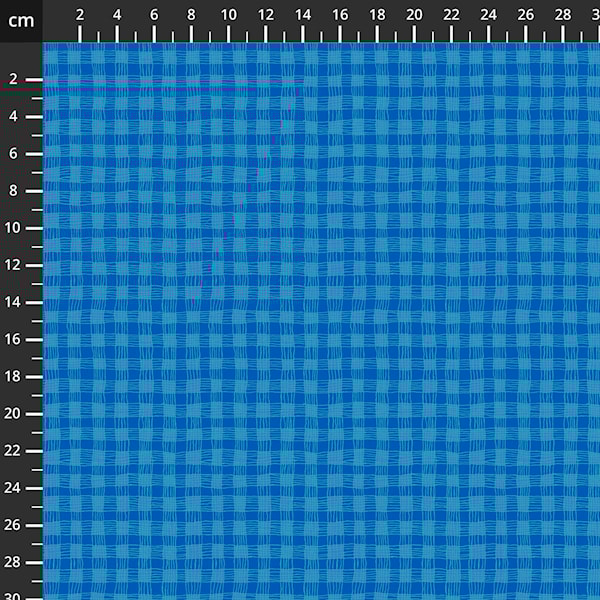Select the 10 mark on vertical ruler
This screenshot has width=600, height=600.
click(14, 228)
